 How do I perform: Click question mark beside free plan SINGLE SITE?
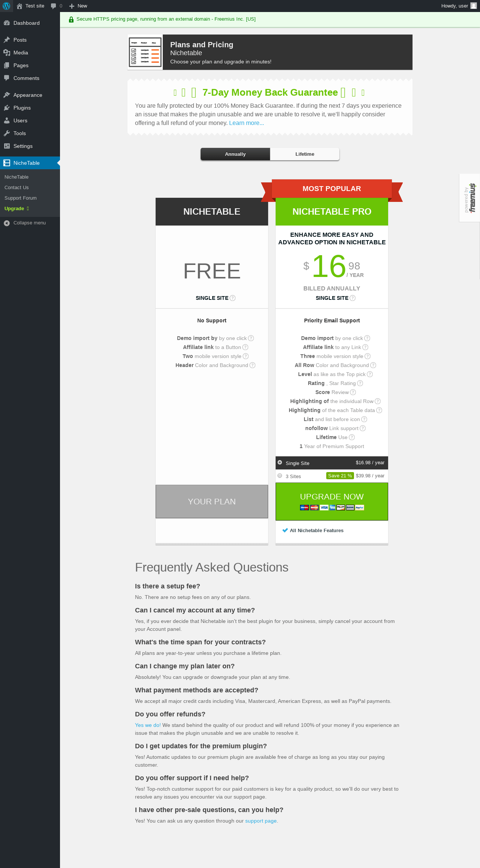(x=232, y=298)
